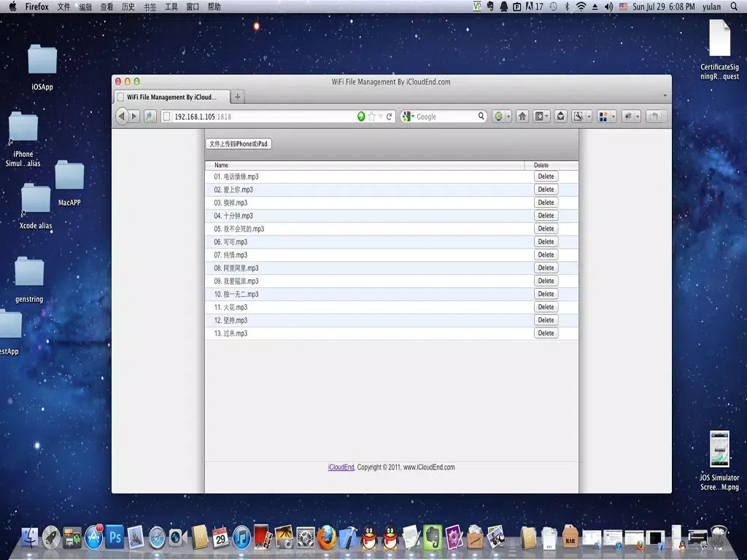747x560 pixels.
Task: Open the Firefox application menu
Action: 36,7
